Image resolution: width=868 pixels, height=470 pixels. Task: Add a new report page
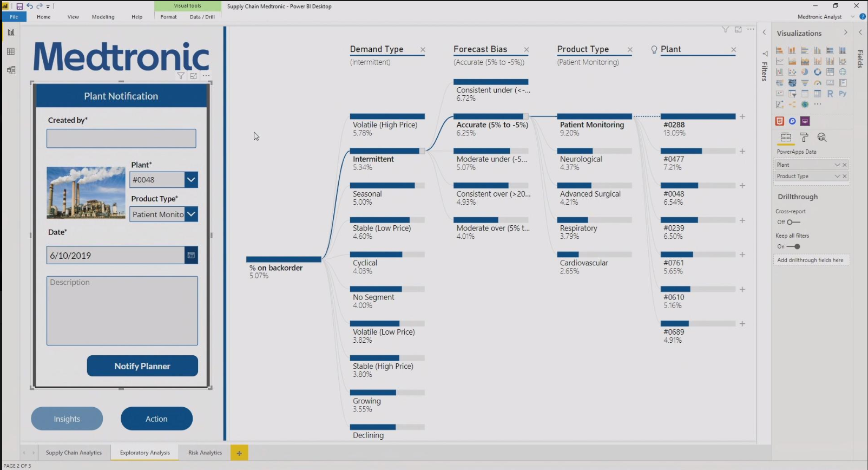click(239, 453)
